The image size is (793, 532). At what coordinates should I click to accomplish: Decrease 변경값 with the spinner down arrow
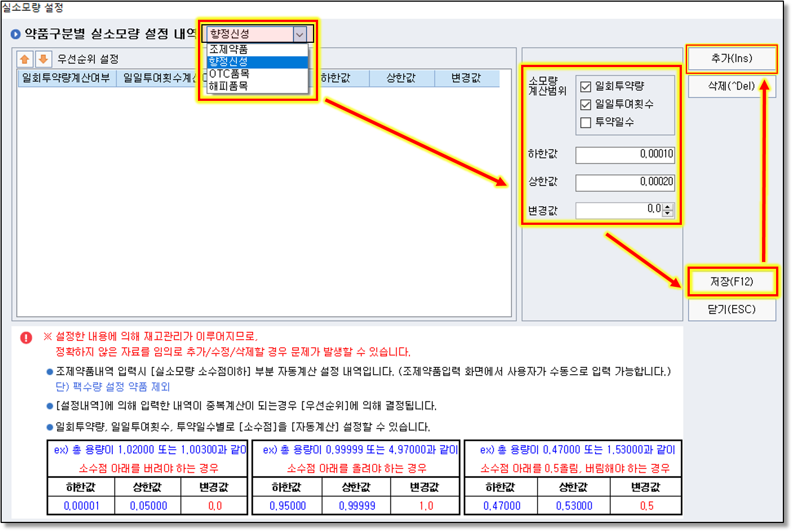coord(668,213)
